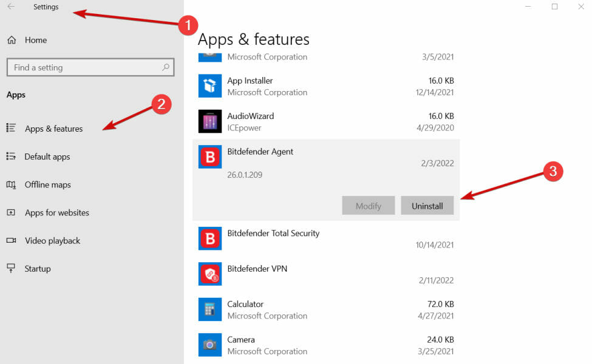The image size is (592, 364).
Task: Click the greyed Modify button
Action: (x=368, y=206)
